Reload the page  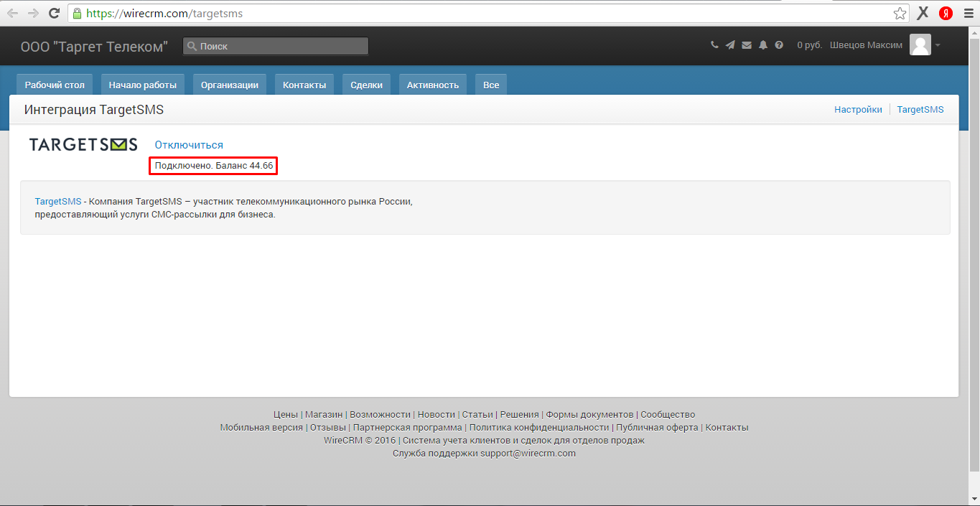(54, 13)
